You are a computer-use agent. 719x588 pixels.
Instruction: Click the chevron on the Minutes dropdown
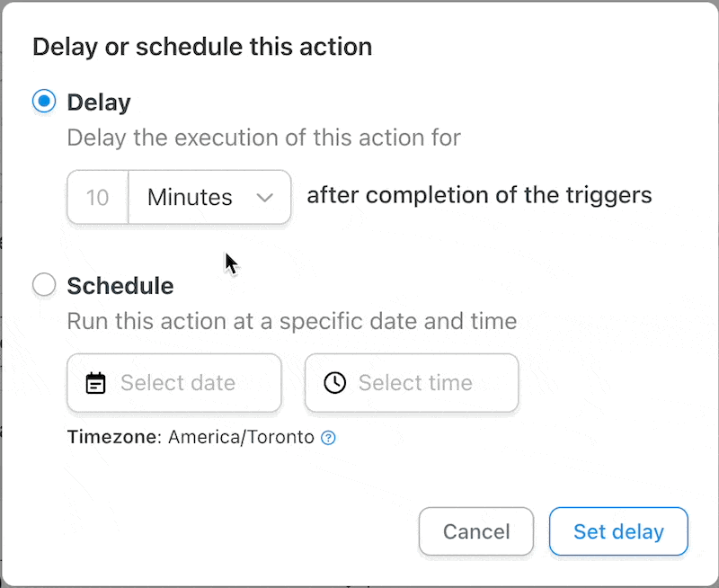(265, 197)
